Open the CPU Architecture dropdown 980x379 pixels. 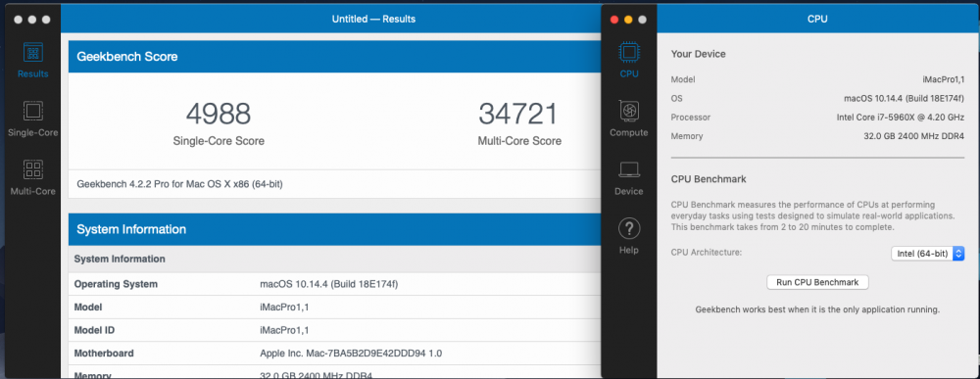tap(927, 253)
